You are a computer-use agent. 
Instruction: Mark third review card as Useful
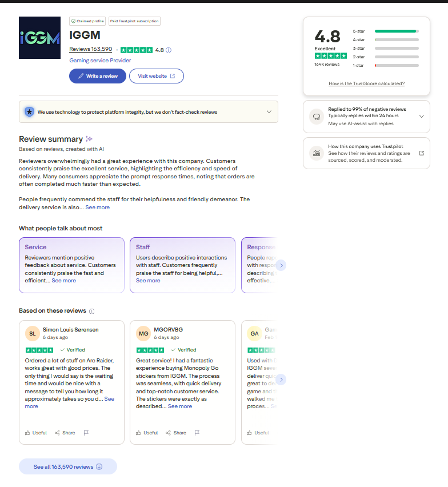click(258, 433)
